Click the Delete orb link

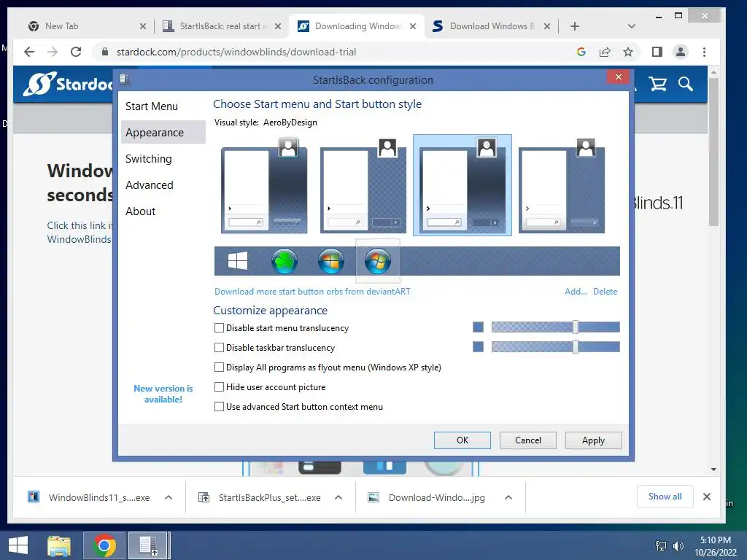(x=605, y=292)
